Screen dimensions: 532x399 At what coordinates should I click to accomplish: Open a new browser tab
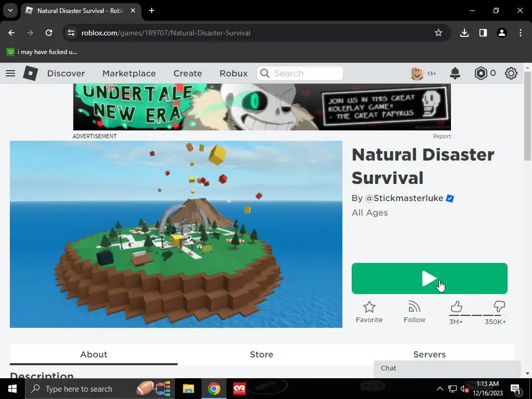(x=152, y=10)
